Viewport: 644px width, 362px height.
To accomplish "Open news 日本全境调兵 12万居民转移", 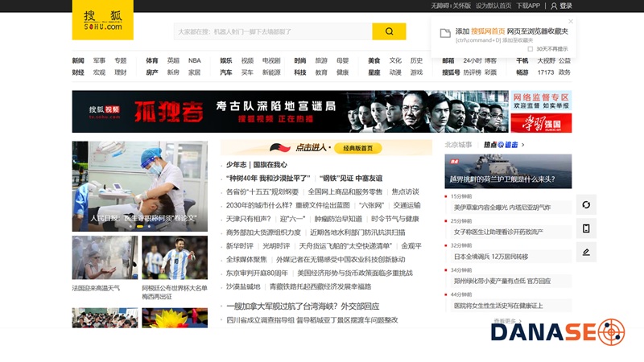I will coord(491,257).
